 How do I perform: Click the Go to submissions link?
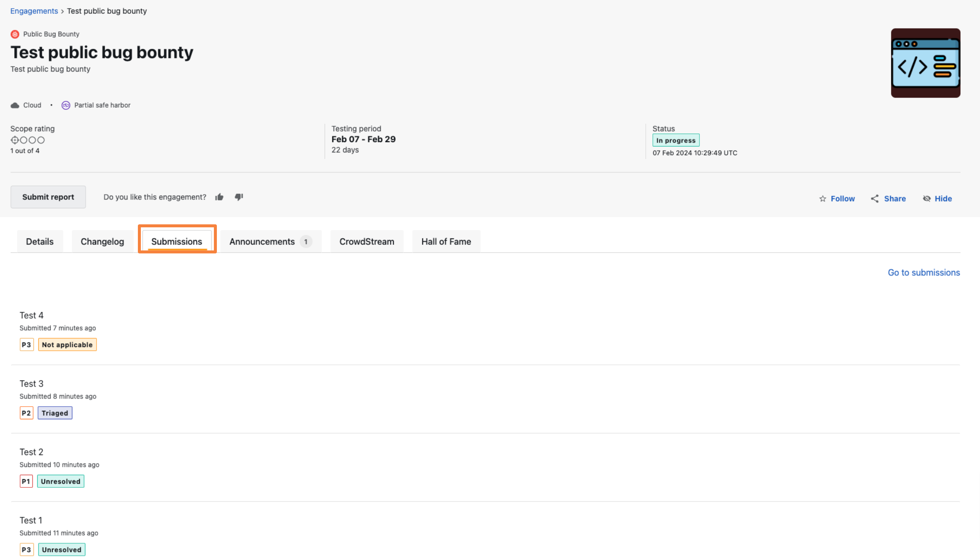924,273
